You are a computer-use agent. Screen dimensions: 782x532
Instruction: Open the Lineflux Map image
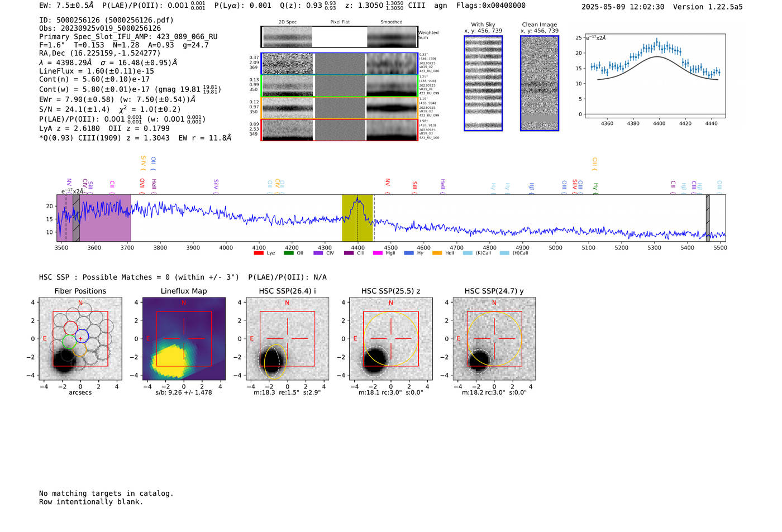tap(184, 339)
